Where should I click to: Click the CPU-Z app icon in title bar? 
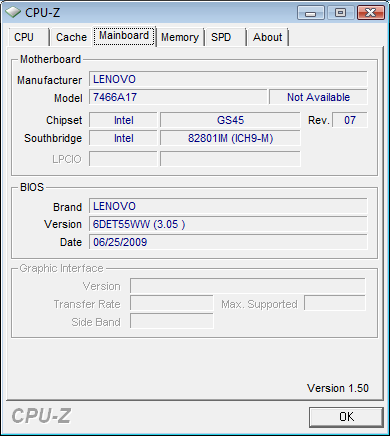point(13,13)
